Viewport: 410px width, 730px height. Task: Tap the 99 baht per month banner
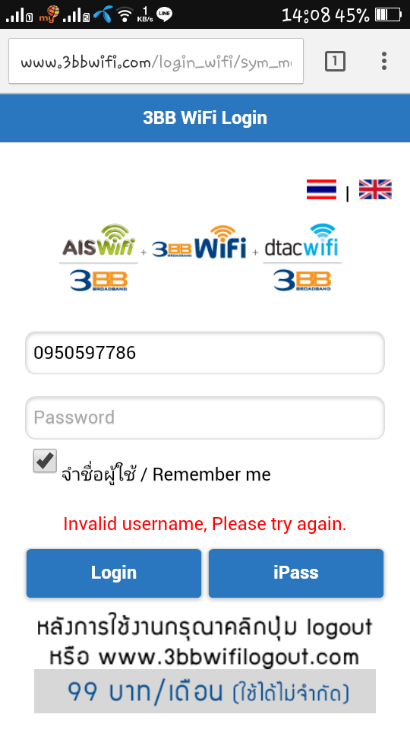tap(205, 691)
